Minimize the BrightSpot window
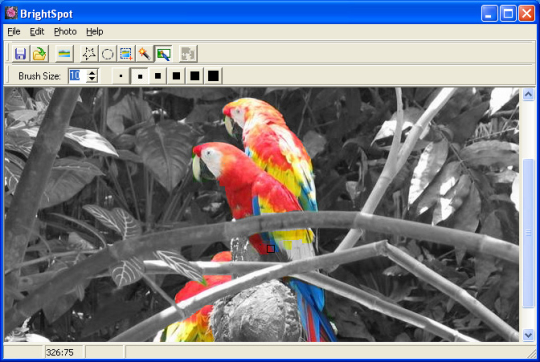 pos(489,14)
